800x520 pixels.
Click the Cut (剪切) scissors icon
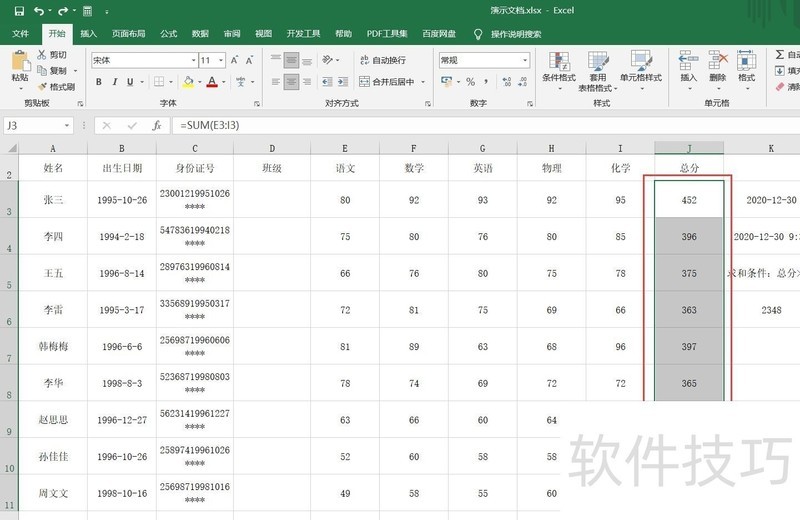[41, 55]
